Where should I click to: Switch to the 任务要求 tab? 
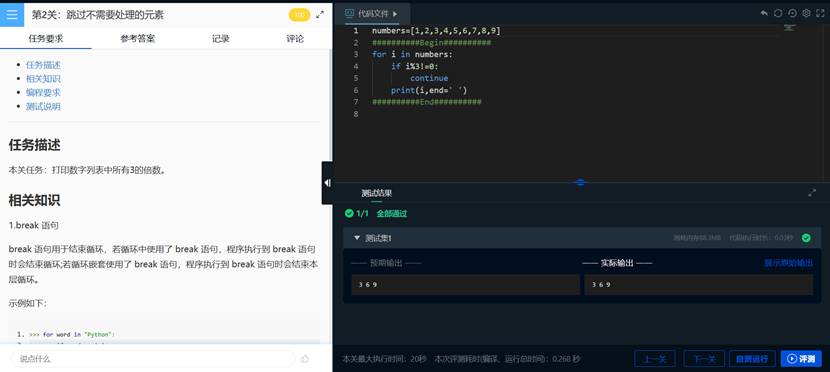click(46, 38)
